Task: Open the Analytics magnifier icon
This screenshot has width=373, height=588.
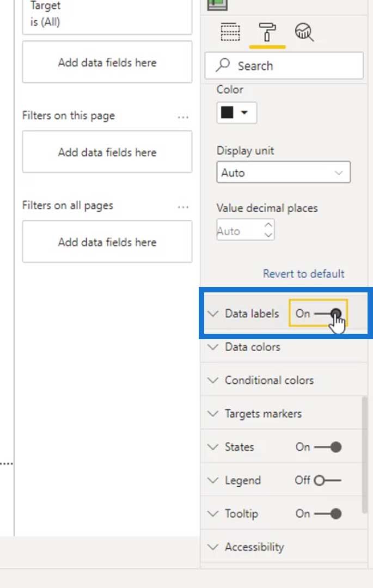Action: pyautogui.click(x=304, y=32)
